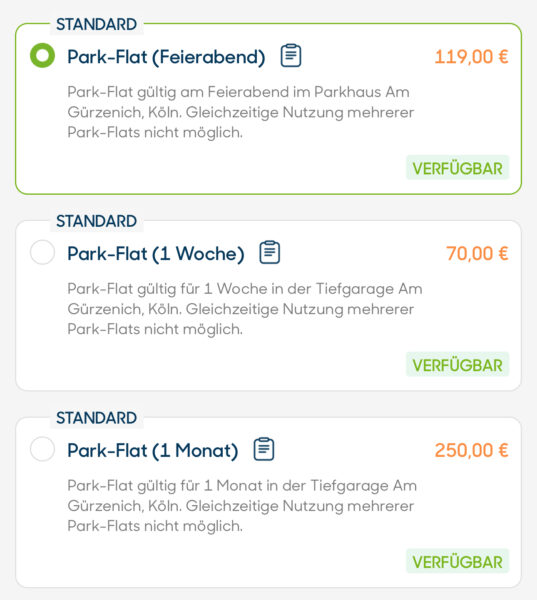Click the Park-Flat (Feierabend) title
Image resolution: width=537 pixels, height=600 pixels.
[166, 57]
